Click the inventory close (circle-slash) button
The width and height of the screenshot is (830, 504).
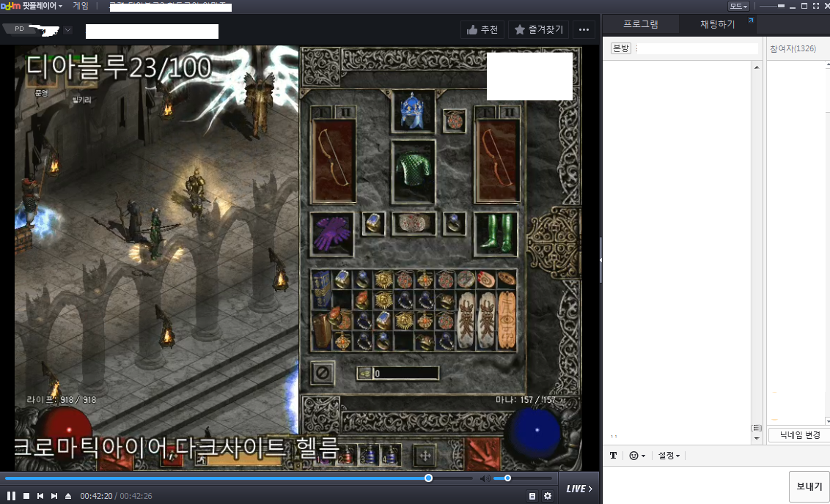tap(323, 373)
